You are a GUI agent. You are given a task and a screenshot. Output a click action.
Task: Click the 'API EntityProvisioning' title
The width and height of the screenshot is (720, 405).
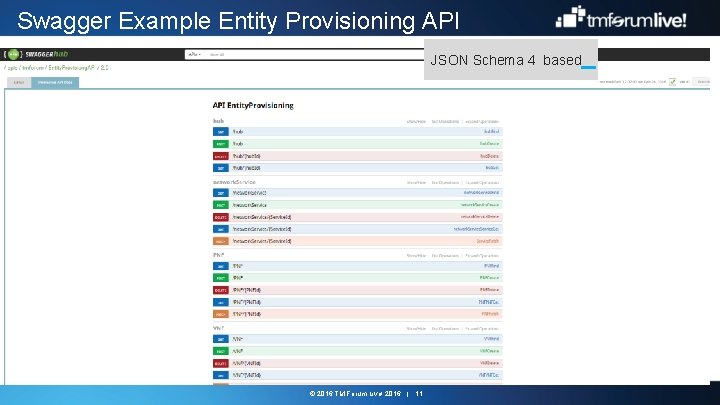point(253,106)
